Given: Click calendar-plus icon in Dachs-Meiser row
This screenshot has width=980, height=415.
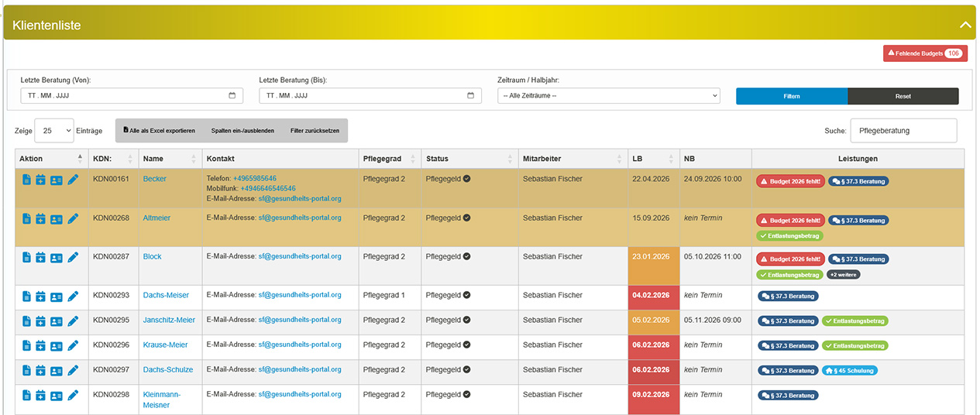Looking at the screenshot, I should coord(40,297).
